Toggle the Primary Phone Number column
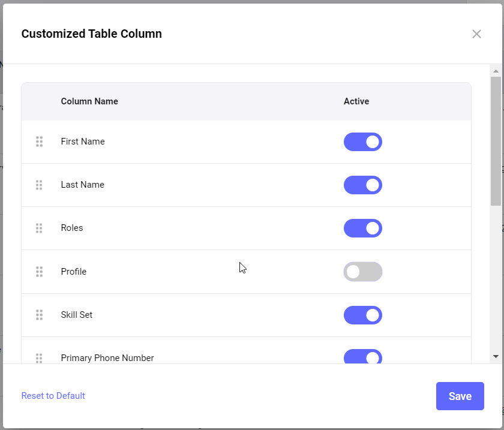 pos(363,356)
